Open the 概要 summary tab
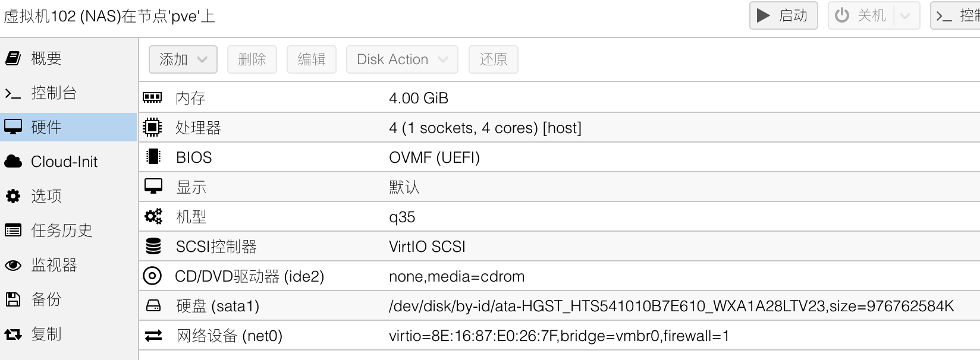Screen dimensions: 980x360 pos(46,58)
